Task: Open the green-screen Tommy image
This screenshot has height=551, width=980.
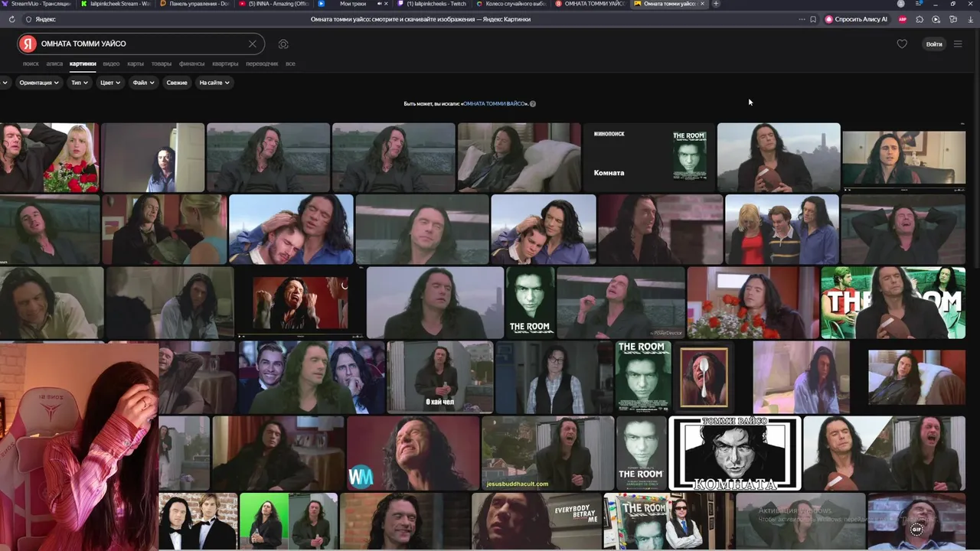Action: 289,522
